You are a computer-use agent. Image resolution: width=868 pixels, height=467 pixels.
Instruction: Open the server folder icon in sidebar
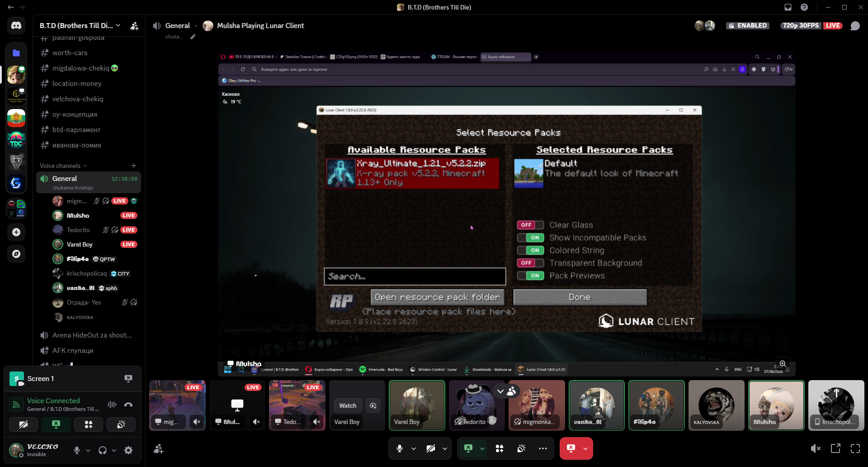[x=16, y=53]
